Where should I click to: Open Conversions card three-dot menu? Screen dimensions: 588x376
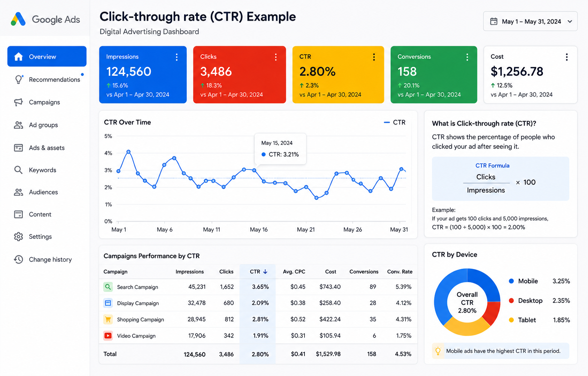(x=467, y=57)
